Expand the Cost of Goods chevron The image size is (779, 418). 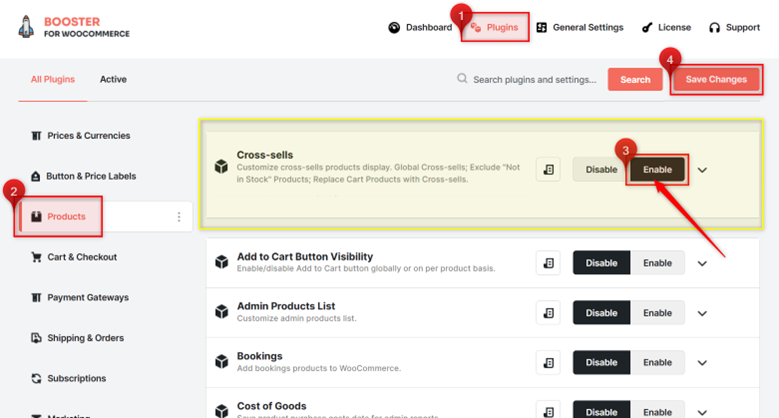702,413
